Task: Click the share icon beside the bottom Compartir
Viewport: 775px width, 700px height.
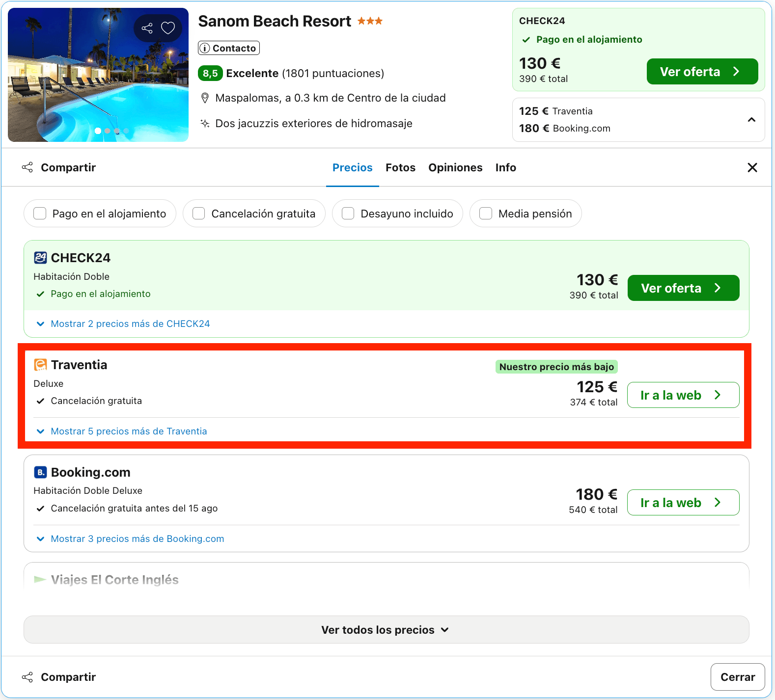Action: [28, 677]
